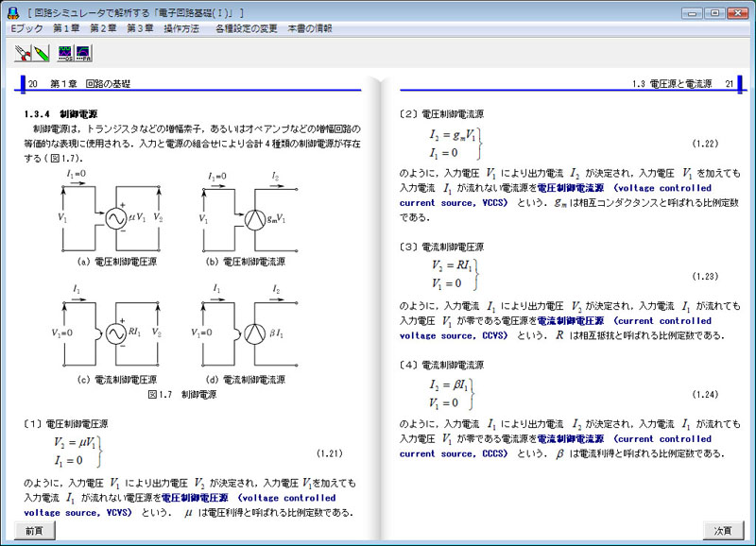Click the page header "1.3 電圧源と電流源"
The height and width of the screenshot is (546, 756).
pyautogui.click(x=672, y=84)
